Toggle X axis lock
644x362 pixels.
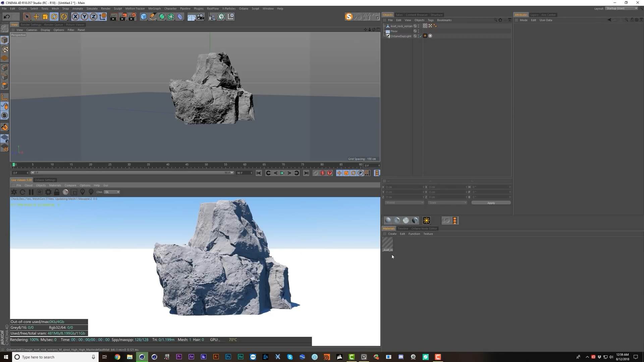(75, 17)
